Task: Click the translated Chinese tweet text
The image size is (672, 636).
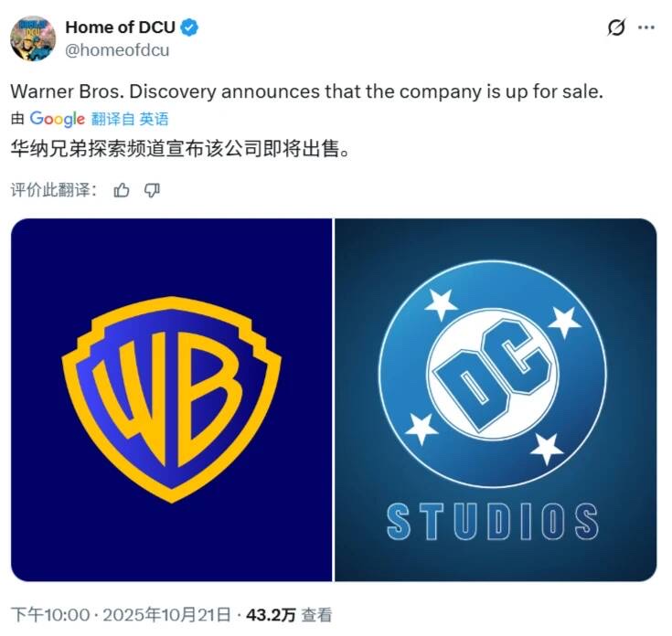Action: point(180,149)
